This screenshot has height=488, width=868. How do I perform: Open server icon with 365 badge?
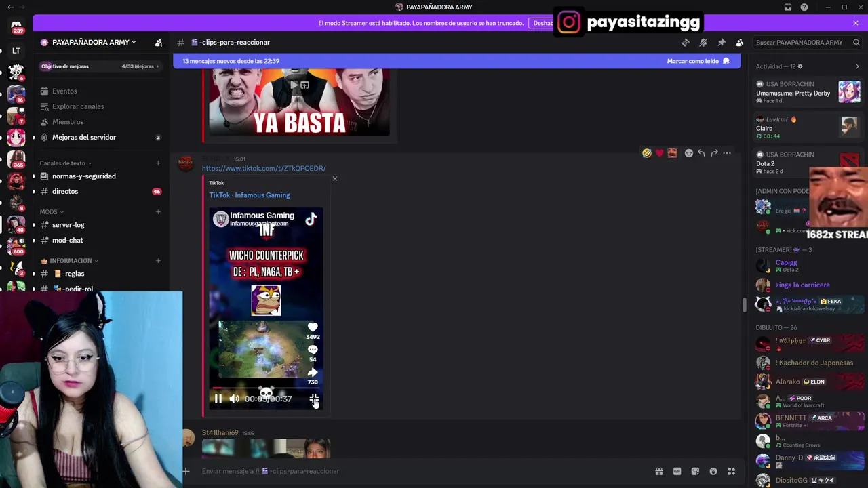pyautogui.click(x=16, y=160)
